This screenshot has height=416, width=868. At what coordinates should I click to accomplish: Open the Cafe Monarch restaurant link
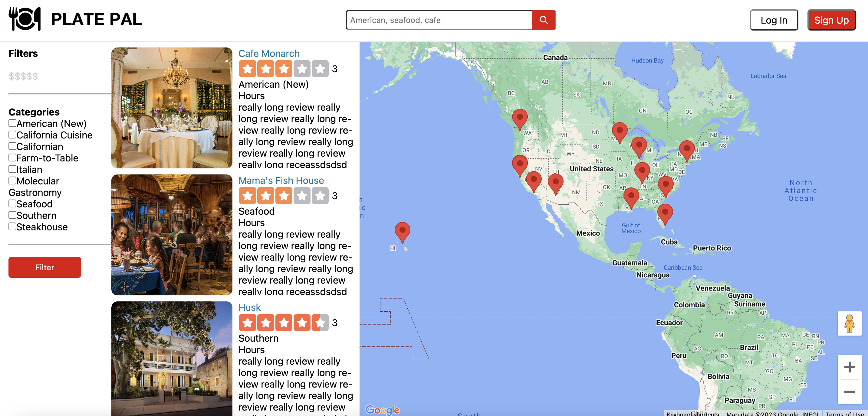[269, 54]
